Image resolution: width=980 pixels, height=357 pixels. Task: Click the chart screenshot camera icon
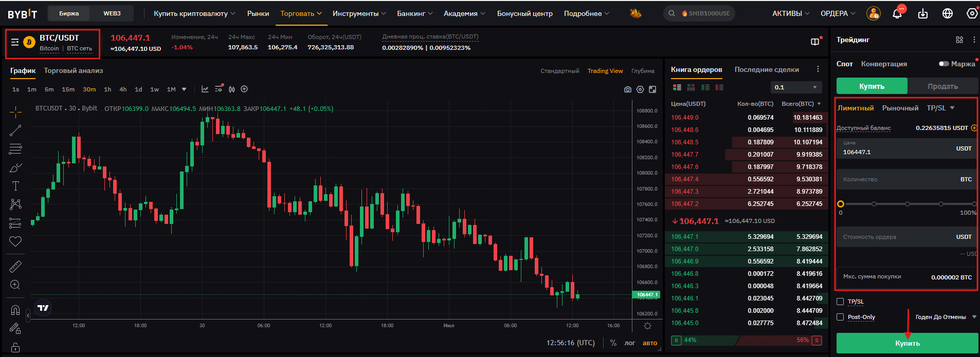click(627, 89)
